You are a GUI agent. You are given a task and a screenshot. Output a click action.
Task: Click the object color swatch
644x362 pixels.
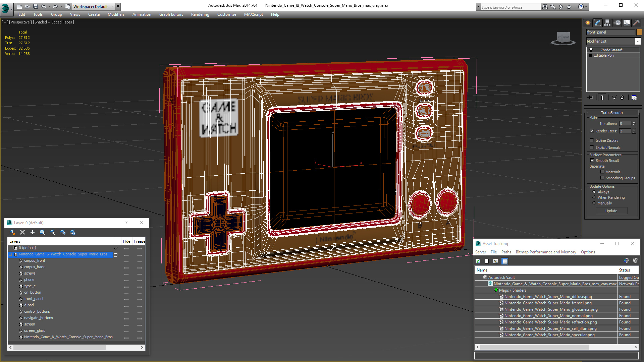pos(639,32)
